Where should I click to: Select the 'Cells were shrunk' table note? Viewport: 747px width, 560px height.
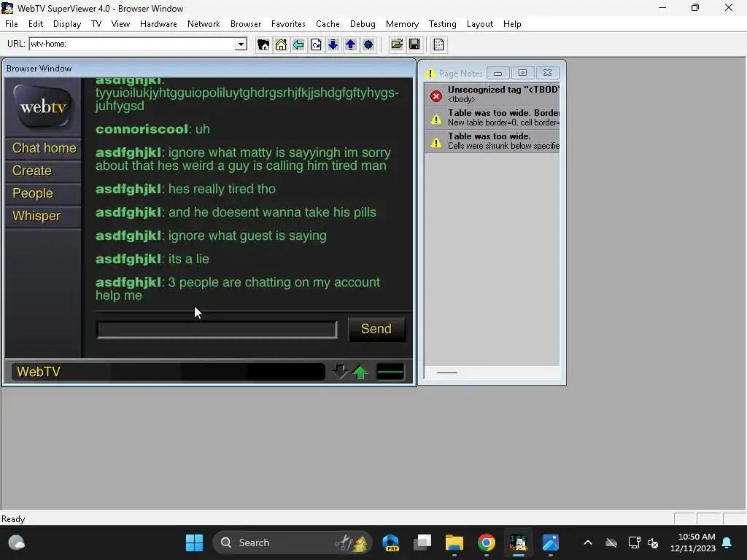coord(492,141)
